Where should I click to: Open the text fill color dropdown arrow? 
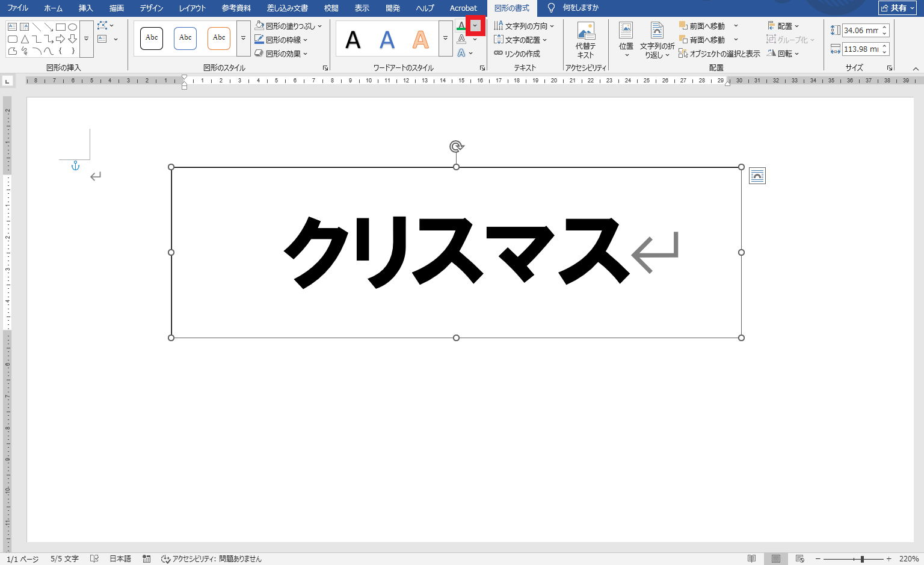click(475, 25)
